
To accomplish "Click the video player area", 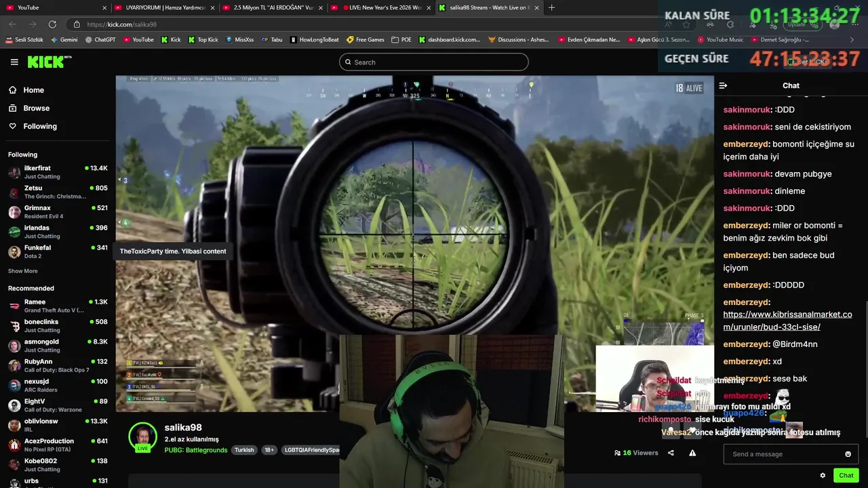I will pos(414,243).
